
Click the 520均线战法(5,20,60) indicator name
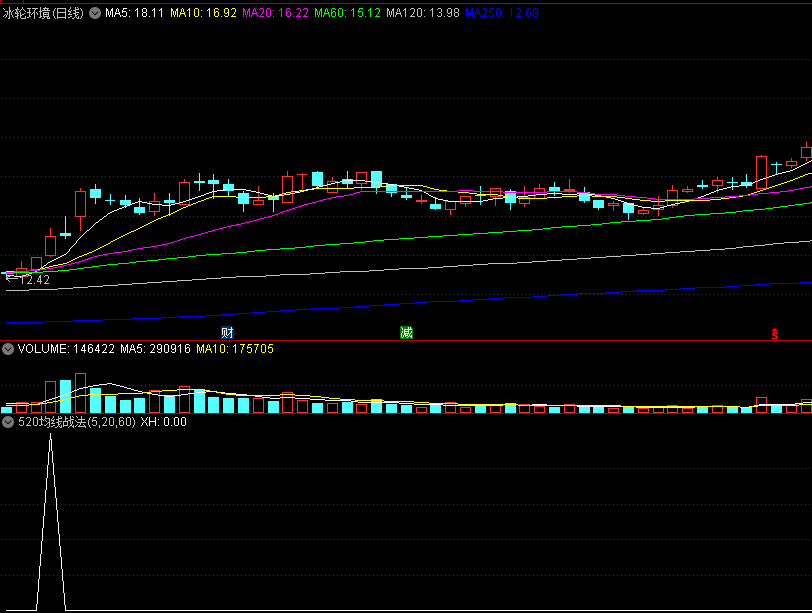pos(77,422)
